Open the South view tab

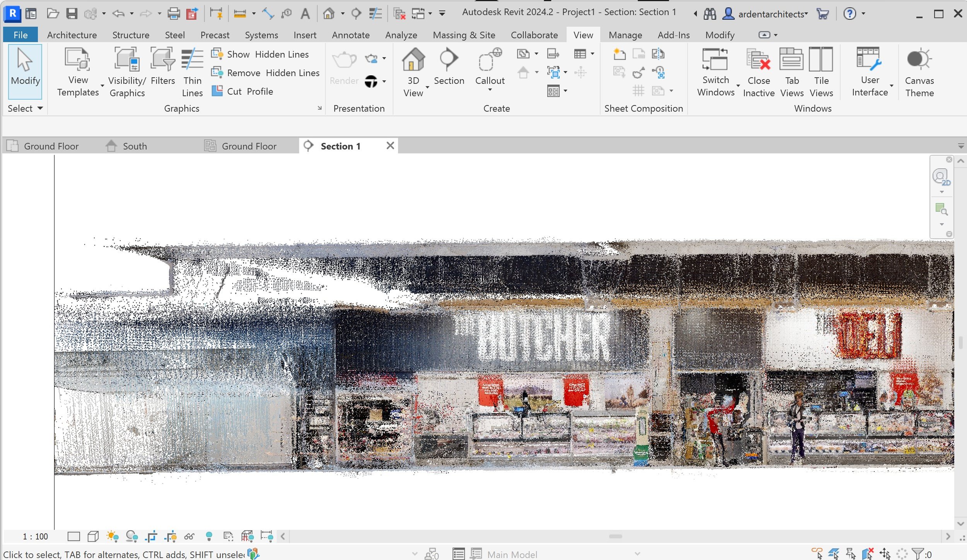135,146
